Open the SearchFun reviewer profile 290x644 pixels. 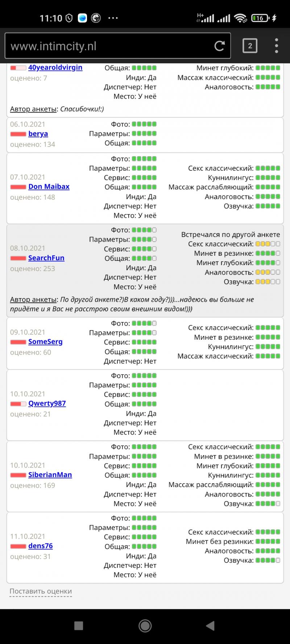(x=46, y=258)
